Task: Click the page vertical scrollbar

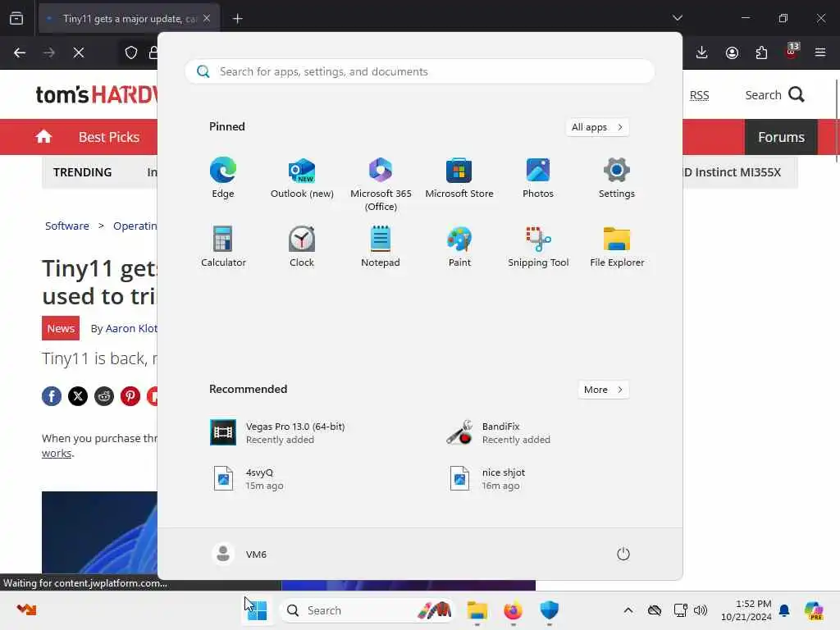Action: (x=836, y=121)
